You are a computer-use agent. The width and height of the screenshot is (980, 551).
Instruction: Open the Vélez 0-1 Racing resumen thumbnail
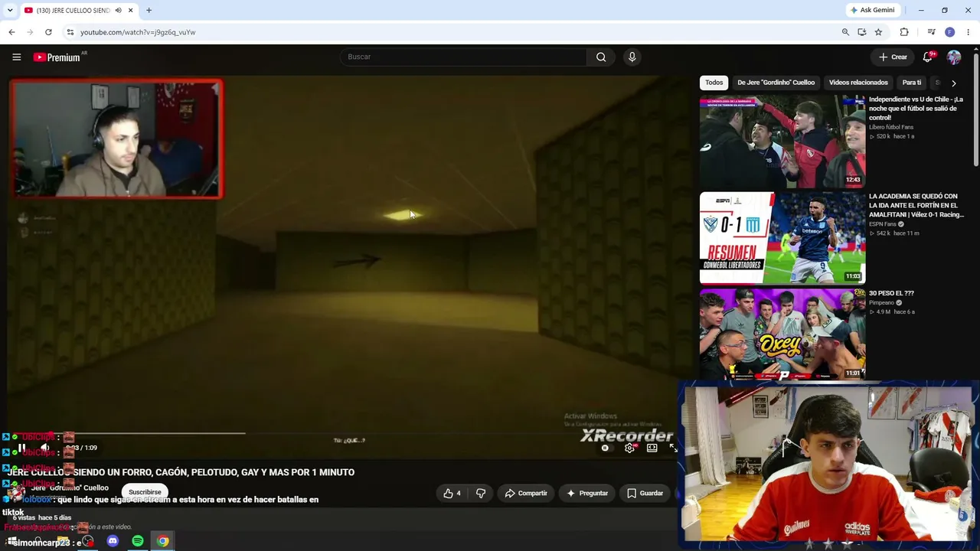(x=782, y=238)
